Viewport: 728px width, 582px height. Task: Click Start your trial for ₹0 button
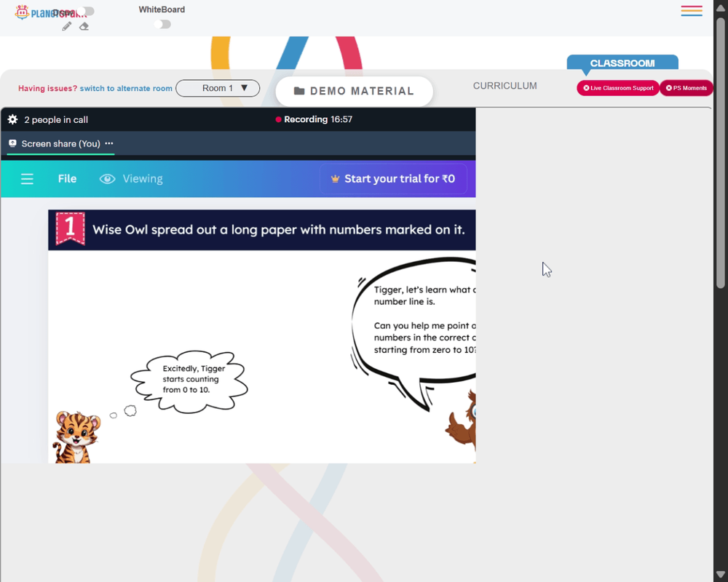click(x=393, y=179)
